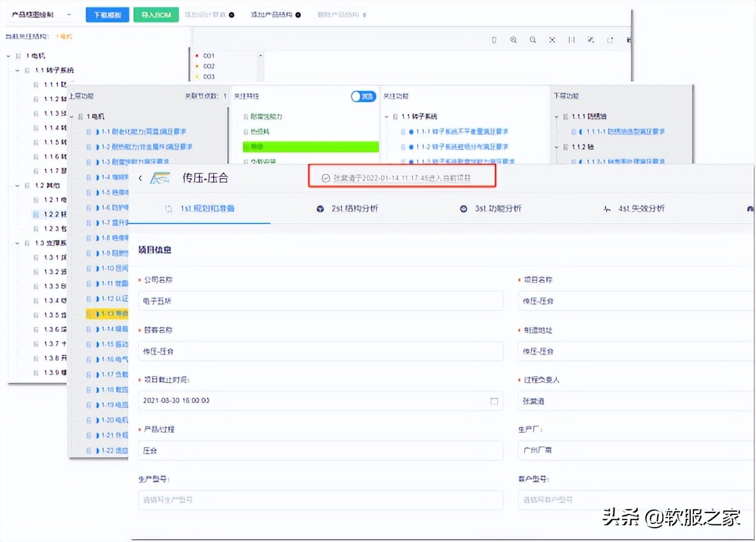This screenshot has height=542, width=756.
Task: Click the back arrow beside 传压-压合 title
Action: pos(140,178)
